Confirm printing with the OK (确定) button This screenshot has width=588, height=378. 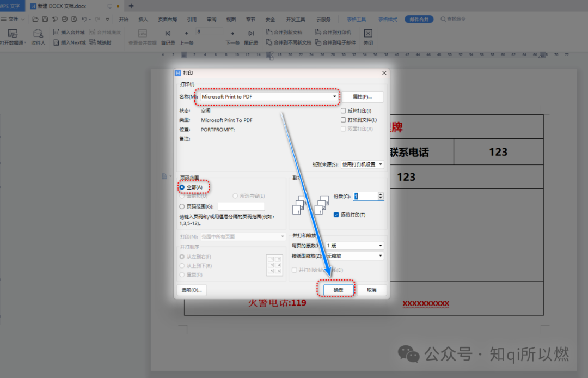click(x=338, y=290)
